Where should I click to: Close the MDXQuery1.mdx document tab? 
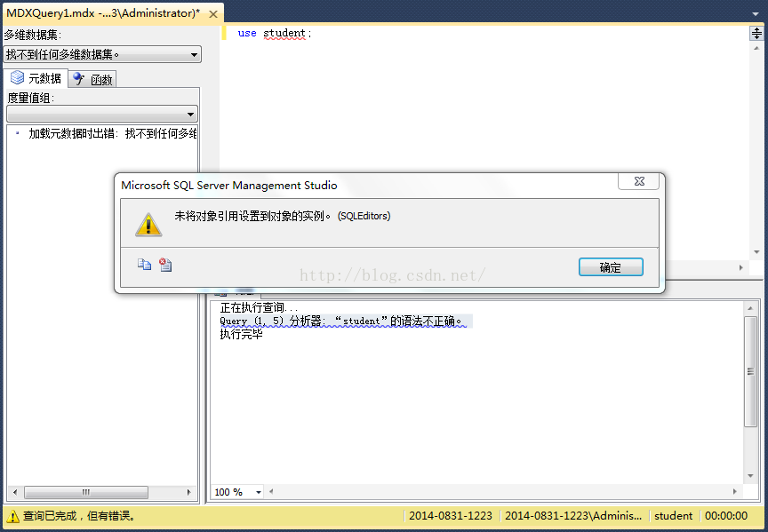(213, 14)
